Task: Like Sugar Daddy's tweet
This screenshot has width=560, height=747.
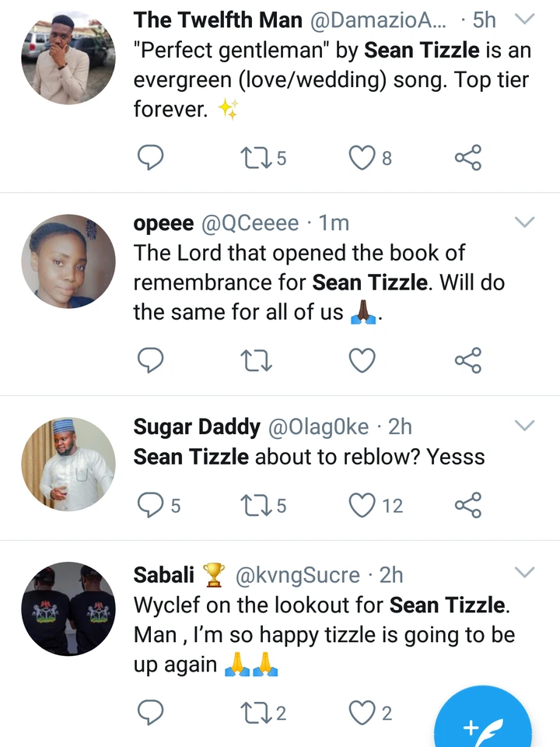Action: point(362,505)
